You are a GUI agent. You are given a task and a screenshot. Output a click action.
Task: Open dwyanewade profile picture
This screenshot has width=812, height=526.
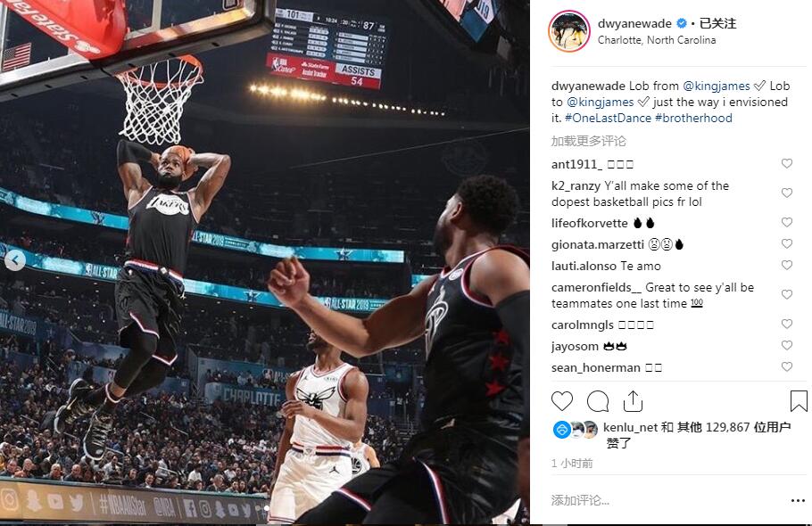coord(569,31)
